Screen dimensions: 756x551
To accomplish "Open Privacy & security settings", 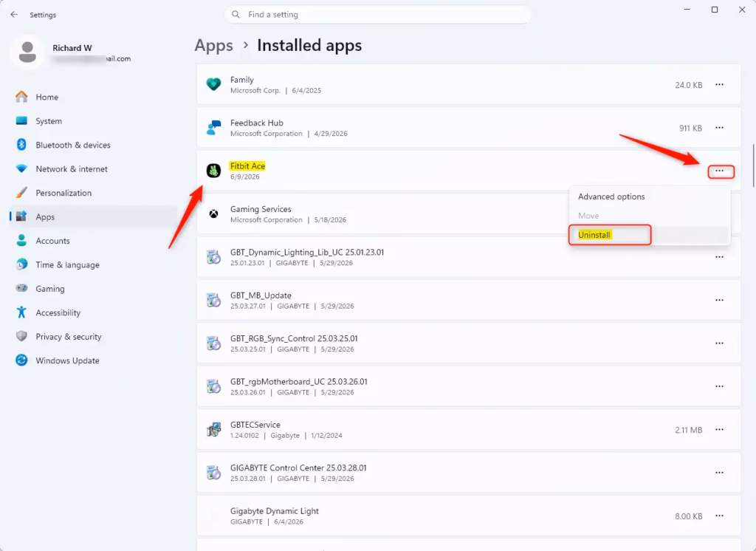I will pyautogui.click(x=94, y=336).
